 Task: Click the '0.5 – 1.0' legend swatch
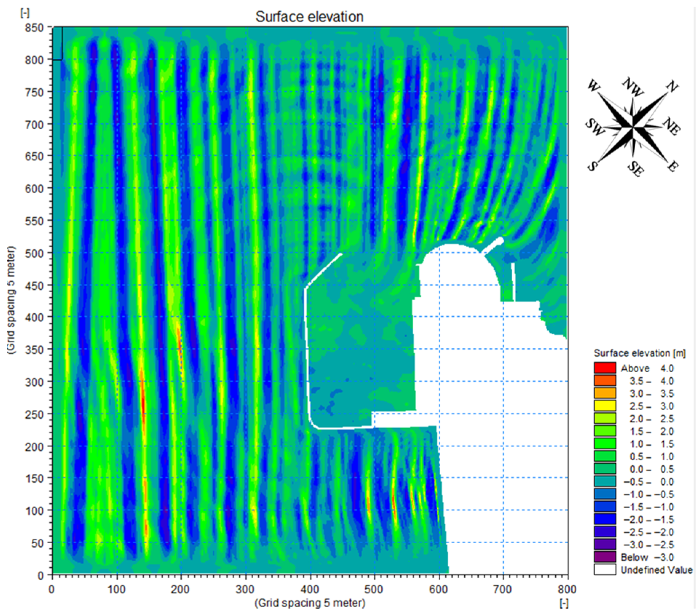point(605,456)
